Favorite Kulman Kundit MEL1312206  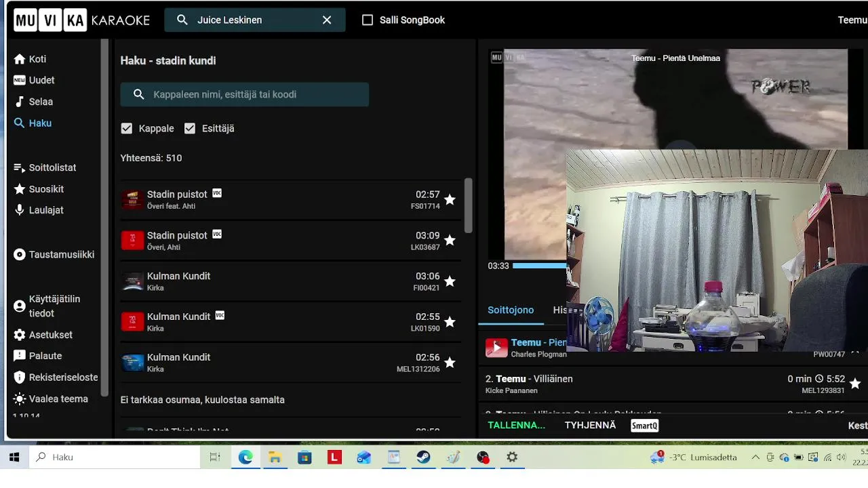pos(450,363)
